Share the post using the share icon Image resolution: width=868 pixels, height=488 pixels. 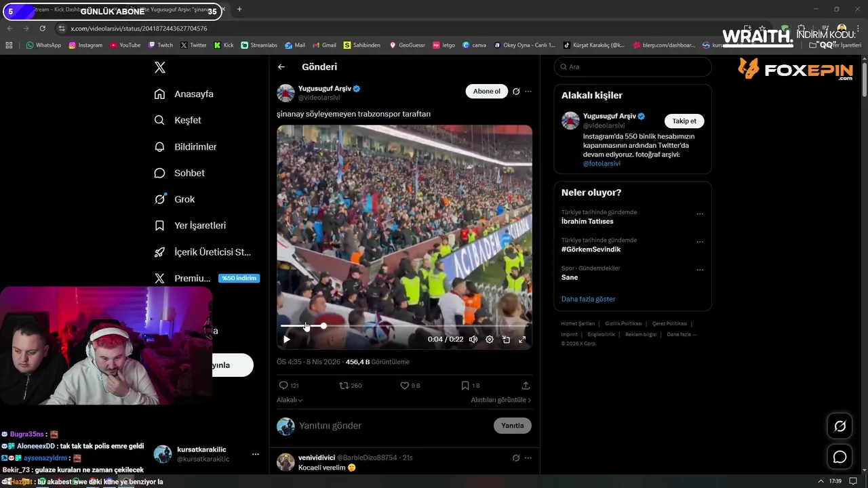coord(526,385)
